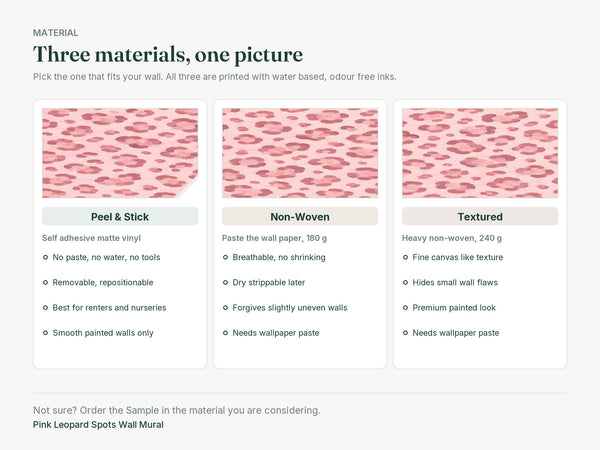Click bullet beside 'No paste, no water, no tools'
Screen dimensions: 600x450
45,257
